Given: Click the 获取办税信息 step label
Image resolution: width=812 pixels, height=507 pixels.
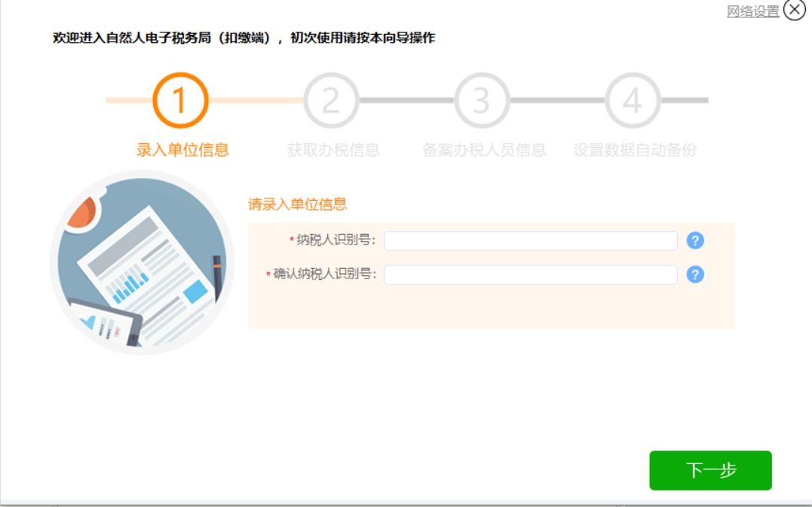Looking at the screenshot, I should tap(333, 150).
